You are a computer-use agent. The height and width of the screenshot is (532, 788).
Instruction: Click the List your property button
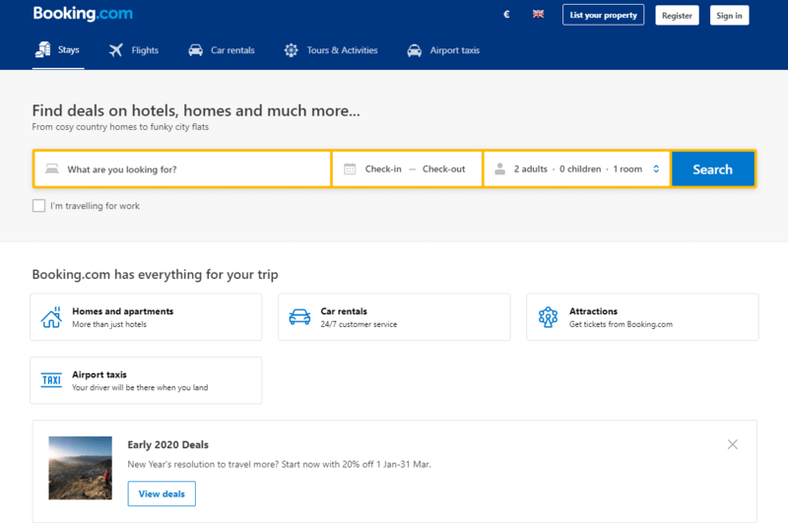point(603,15)
